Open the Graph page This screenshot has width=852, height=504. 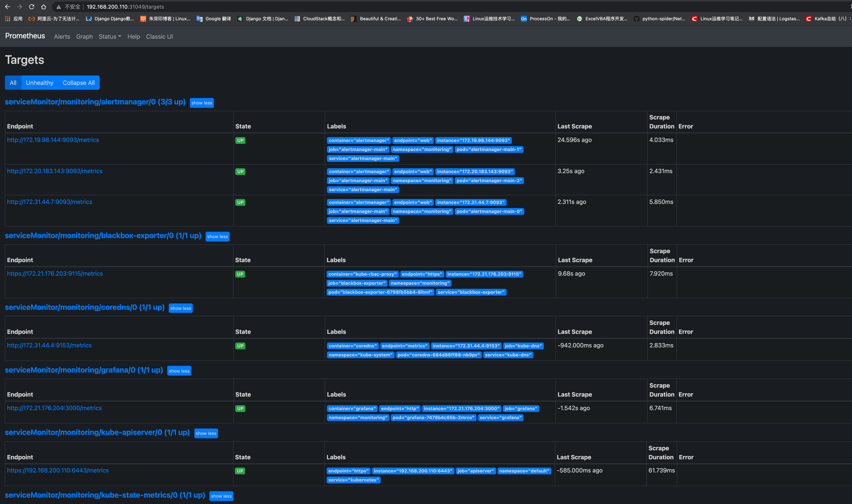click(x=84, y=37)
